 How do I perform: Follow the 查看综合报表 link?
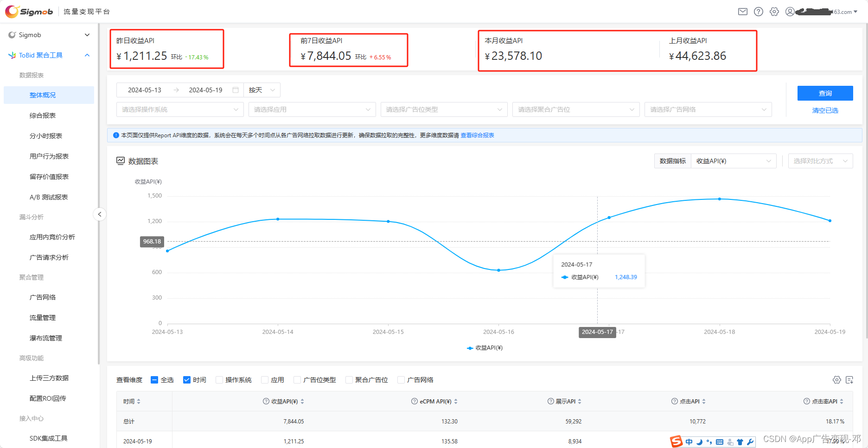point(477,135)
